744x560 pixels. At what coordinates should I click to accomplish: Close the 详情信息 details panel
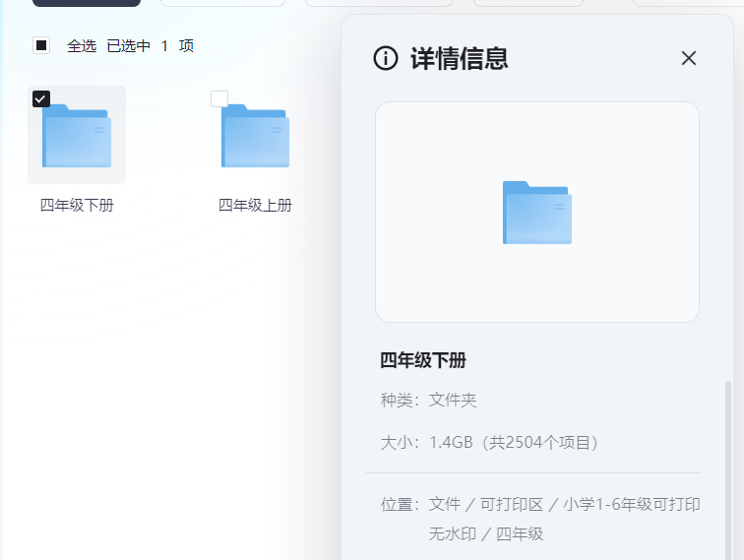[x=689, y=58]
